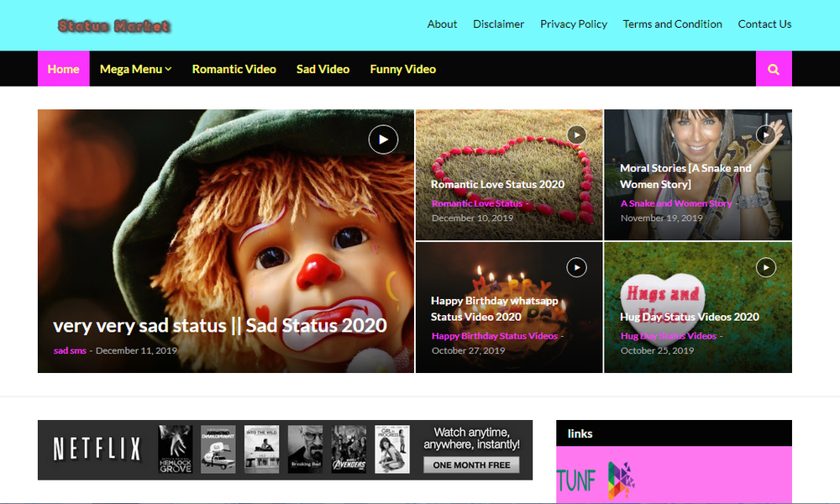Image resolution: width=840 pixels, height=504 pixels.
Task: Click play icon on Snake and Women Story card
Action: [765, 134]
